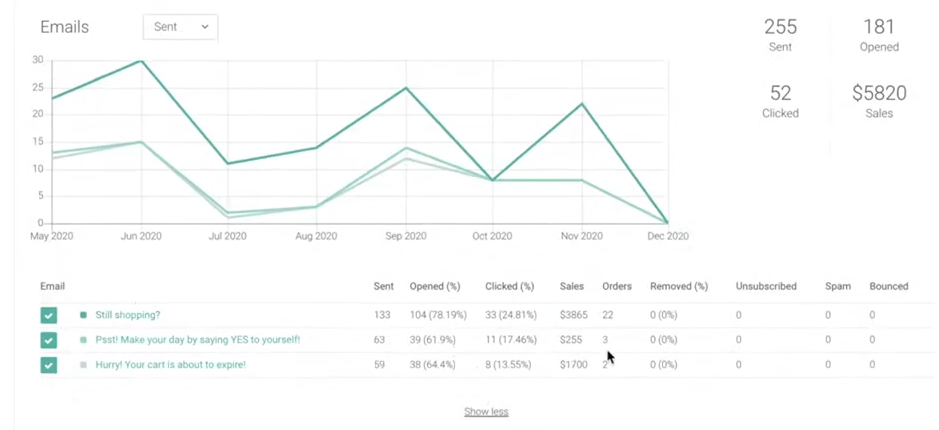Click the Sep 2020 axis label
939x430 pixels.
pos(405,236)
